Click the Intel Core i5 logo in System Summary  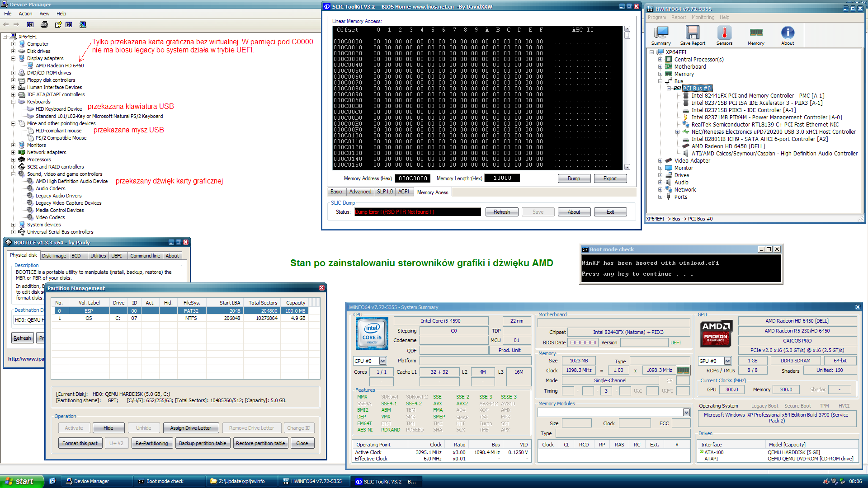(x=372, y=333)
